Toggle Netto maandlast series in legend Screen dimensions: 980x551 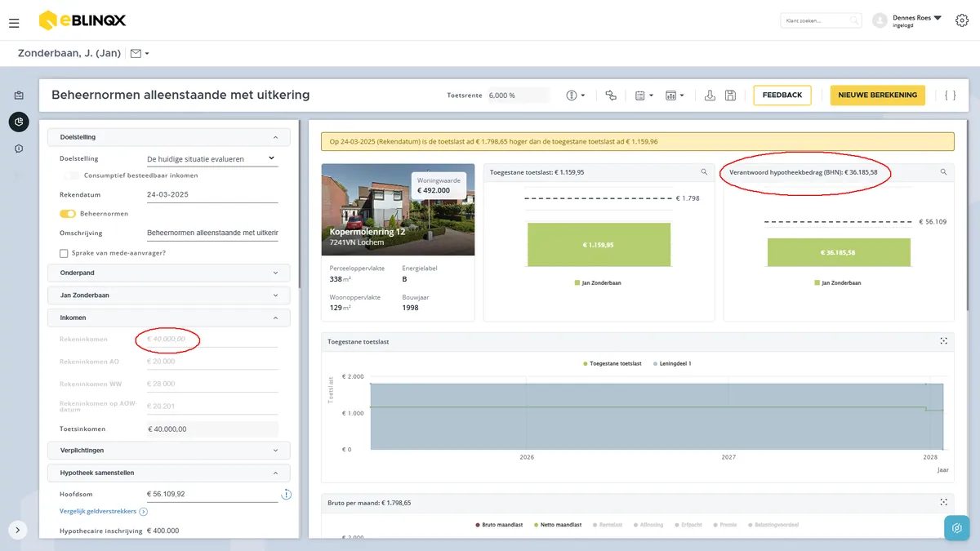[558, 525]
